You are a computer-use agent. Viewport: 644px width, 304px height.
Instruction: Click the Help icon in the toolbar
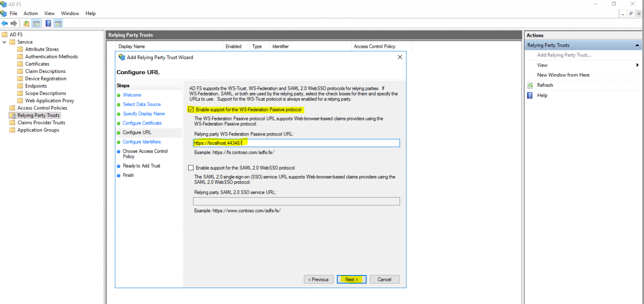point(47,23)
